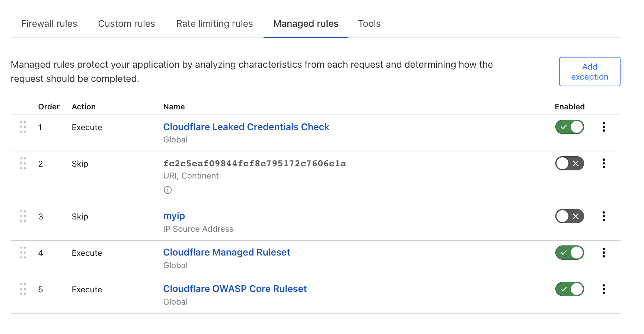The image size is (644, 334).
Task: Click Execute action in Managed Ruleset row
Action: [x=87, y=253]
